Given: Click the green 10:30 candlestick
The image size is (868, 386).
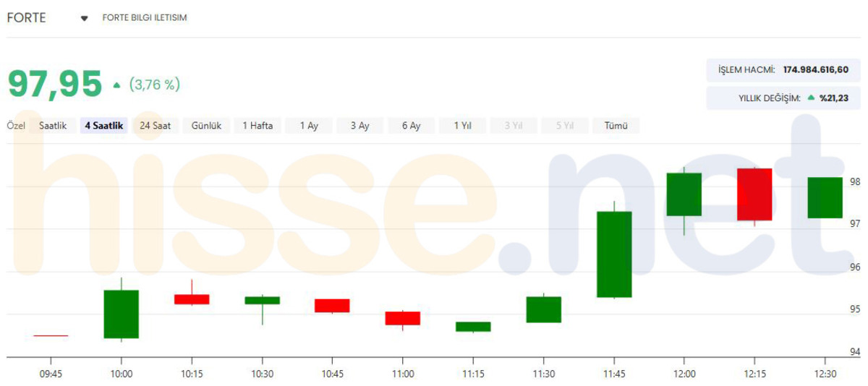Looking at the screenshot, I should 262,300.
